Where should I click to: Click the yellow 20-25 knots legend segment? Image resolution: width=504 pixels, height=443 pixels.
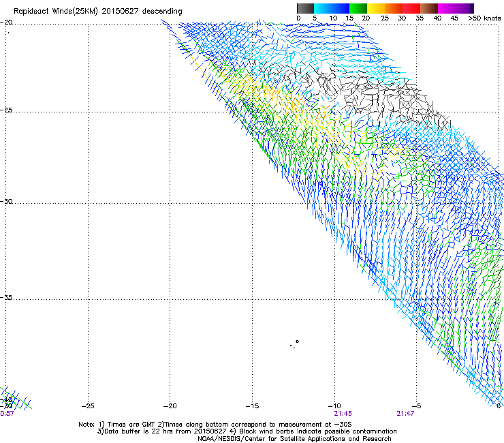376,8
